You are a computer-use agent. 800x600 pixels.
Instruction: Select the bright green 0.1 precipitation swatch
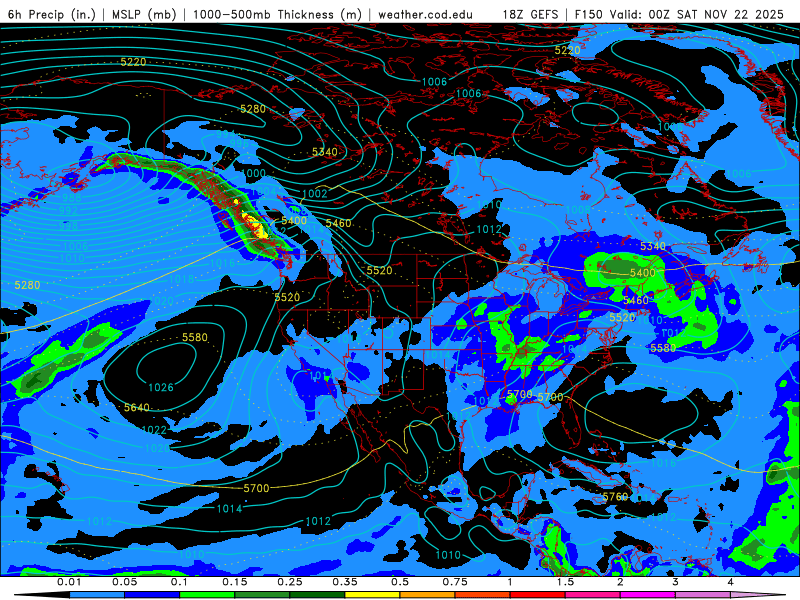point(207,595)
